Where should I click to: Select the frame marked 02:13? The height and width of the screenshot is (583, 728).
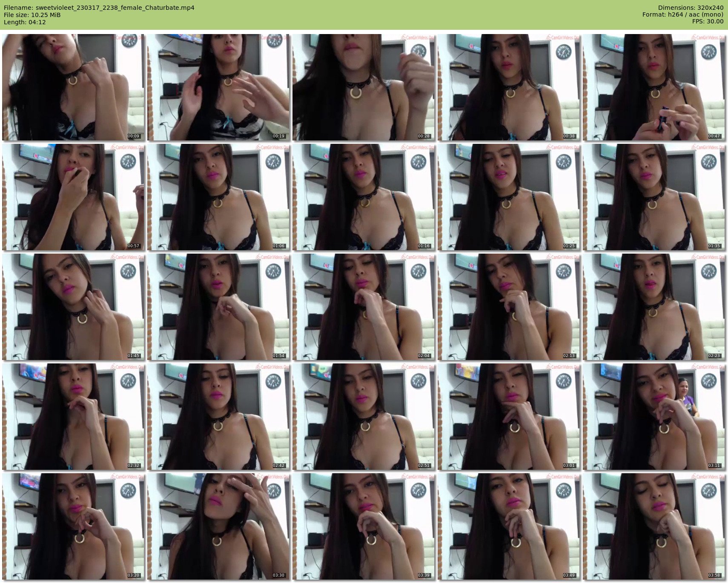point(509,307)
